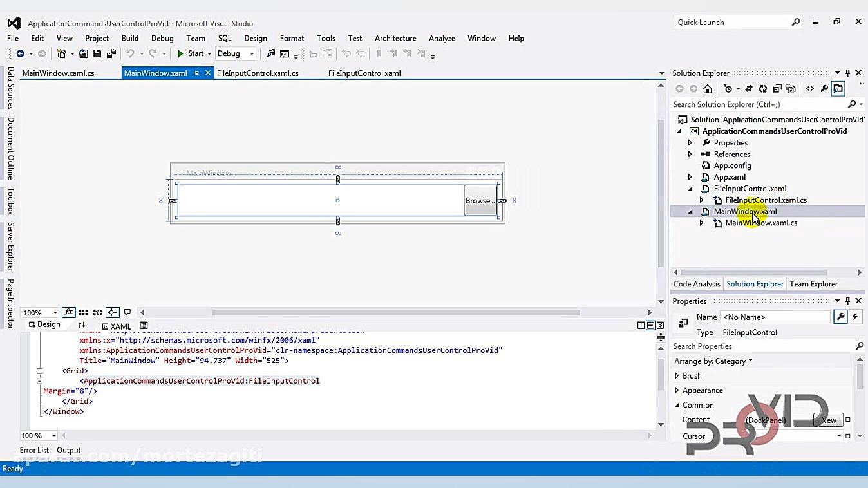Click the Save selected file icon
The height and width of the screenshot is (488, 868).
[97, 54]
